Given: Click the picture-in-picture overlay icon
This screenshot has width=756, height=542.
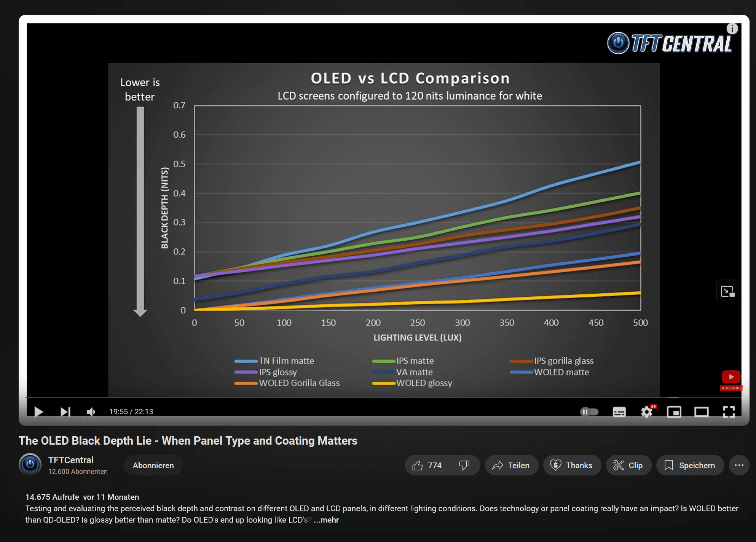Looking at the screenshot, I should tap(728, 291).
